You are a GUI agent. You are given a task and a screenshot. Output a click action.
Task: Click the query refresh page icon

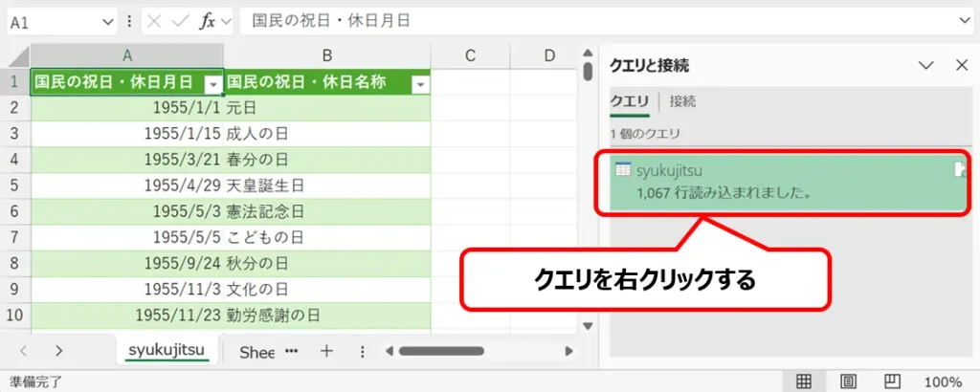click(x=961, y=169)
